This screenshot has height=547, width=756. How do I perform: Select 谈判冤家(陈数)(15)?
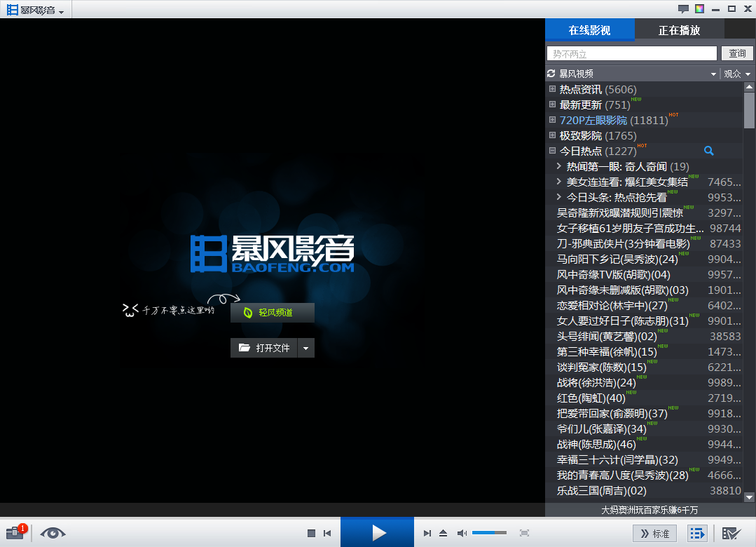(x=645, y=367)
